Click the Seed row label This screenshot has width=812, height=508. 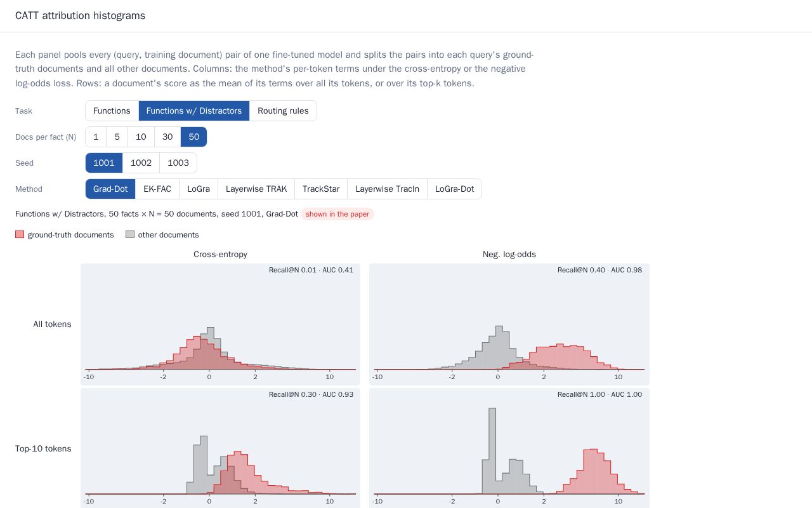pos(24,163)
